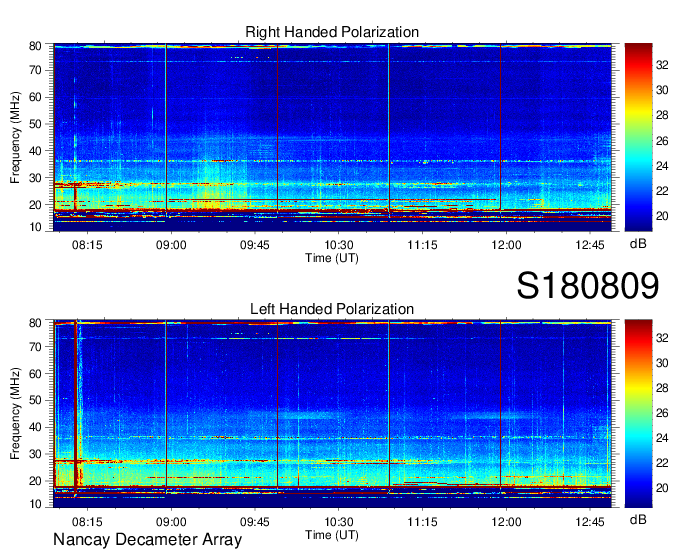Click the "dB" unit under the lower color bar
The height and width of the screenshot is (552, 680).
click(x=638, y=519)
